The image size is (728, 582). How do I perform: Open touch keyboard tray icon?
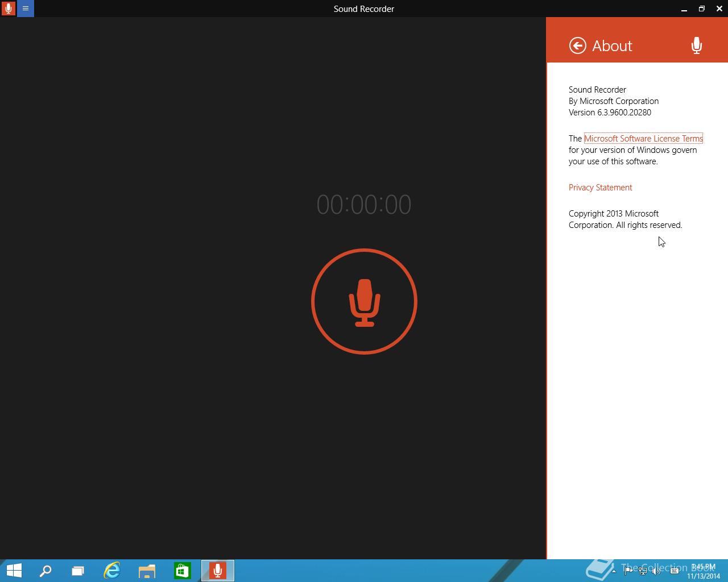click(675, 571)
